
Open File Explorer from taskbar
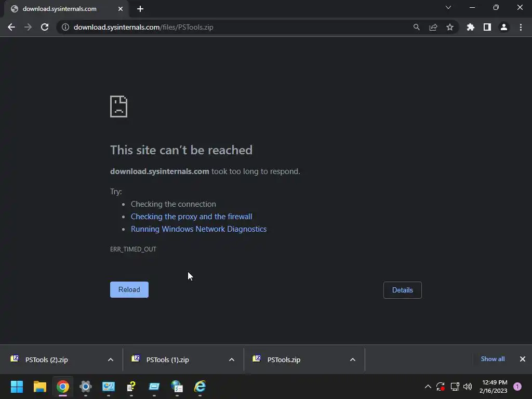pos(39,387)
